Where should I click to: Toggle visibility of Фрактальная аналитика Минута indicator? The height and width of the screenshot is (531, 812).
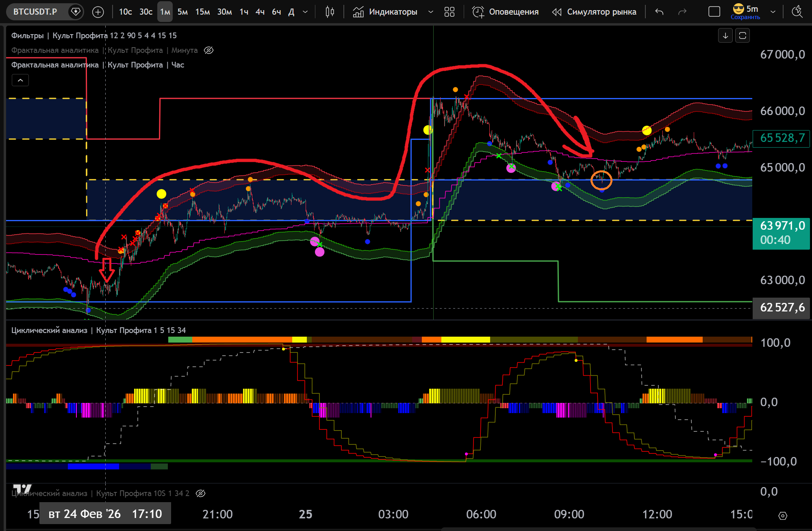coord(208,50)
